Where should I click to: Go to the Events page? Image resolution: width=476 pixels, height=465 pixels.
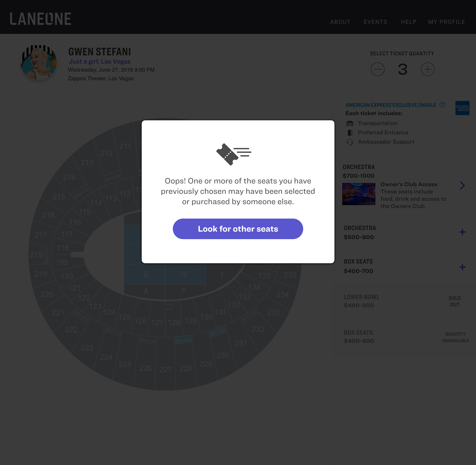375,22
